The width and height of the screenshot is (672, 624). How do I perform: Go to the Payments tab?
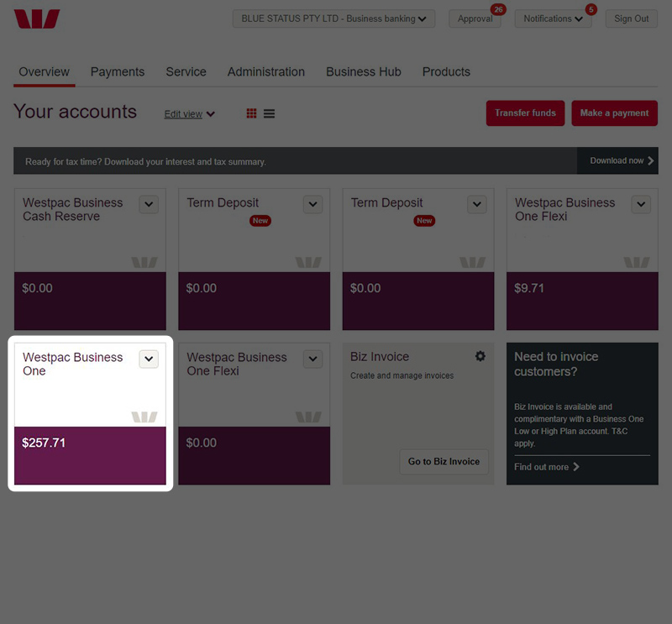click(x=118, y=72)
